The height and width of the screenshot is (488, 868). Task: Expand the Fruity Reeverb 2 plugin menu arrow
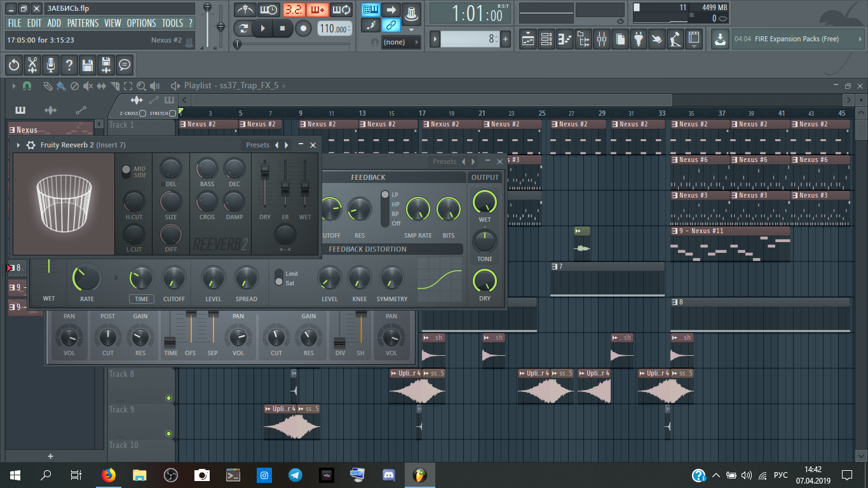(18, 146)
